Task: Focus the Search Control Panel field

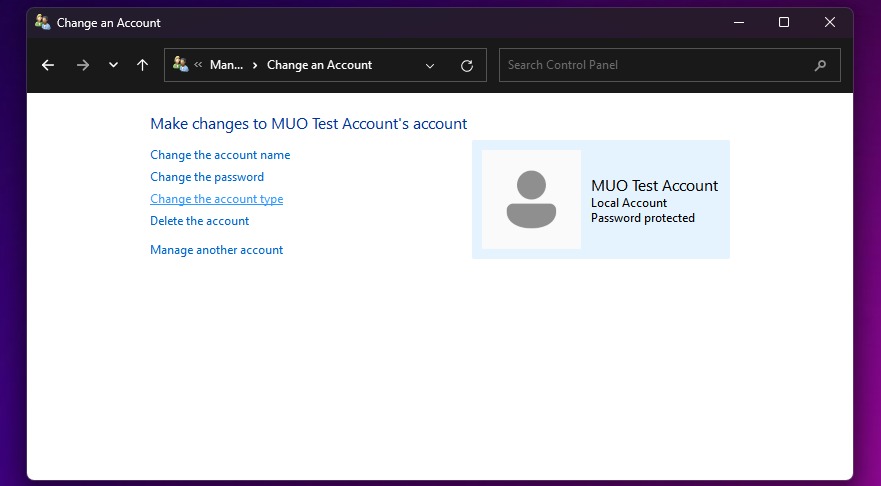Action: [x=670, y=65]
